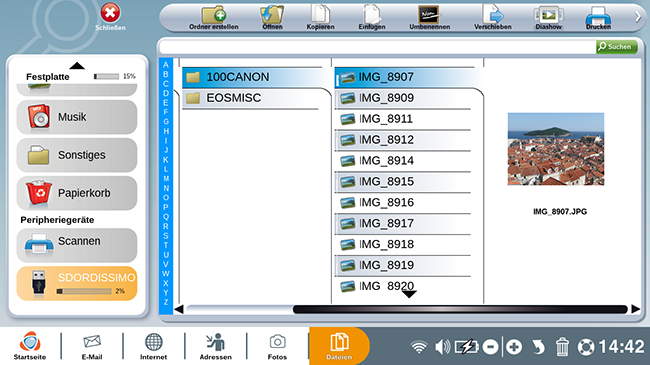Click the SDORDISSIMO 2% usage bar

(x=84, y=291)
